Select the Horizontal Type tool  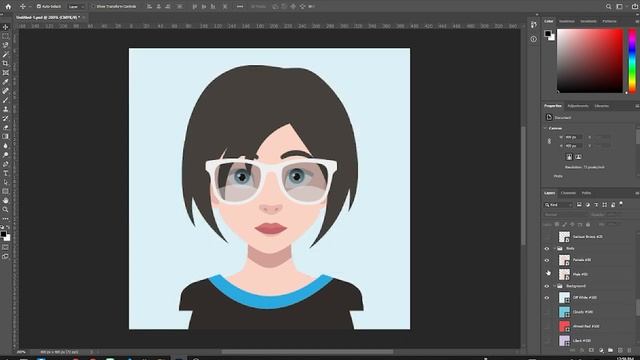pos(5,173)
